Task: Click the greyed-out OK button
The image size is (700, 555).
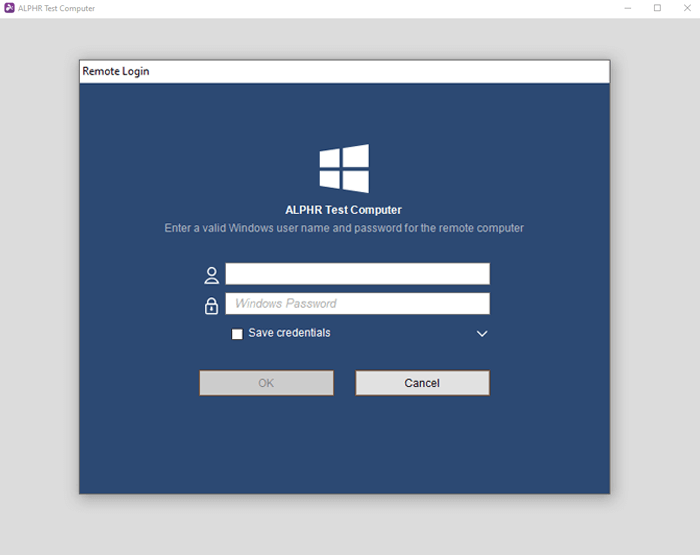Action: click(266, 383)
